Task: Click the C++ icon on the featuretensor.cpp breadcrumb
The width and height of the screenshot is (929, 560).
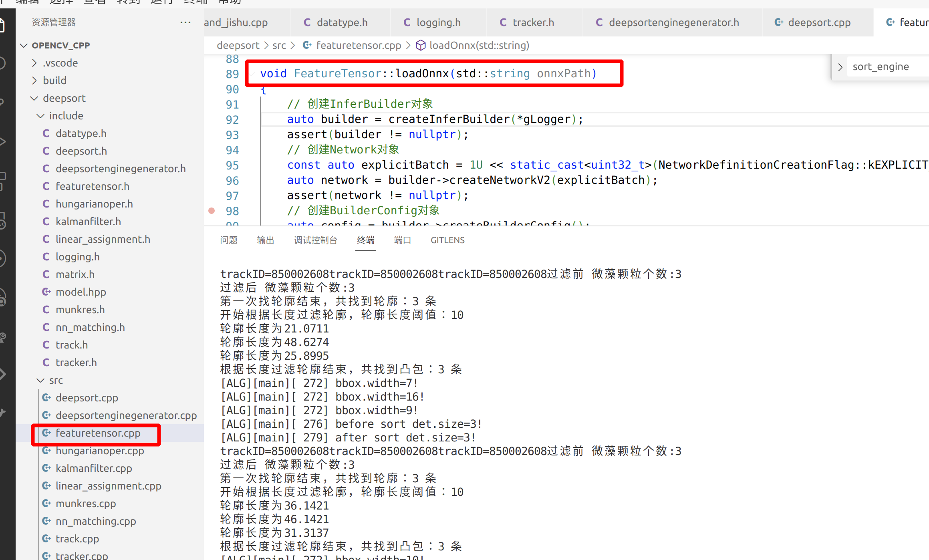Action: click(x=307, y=45)
